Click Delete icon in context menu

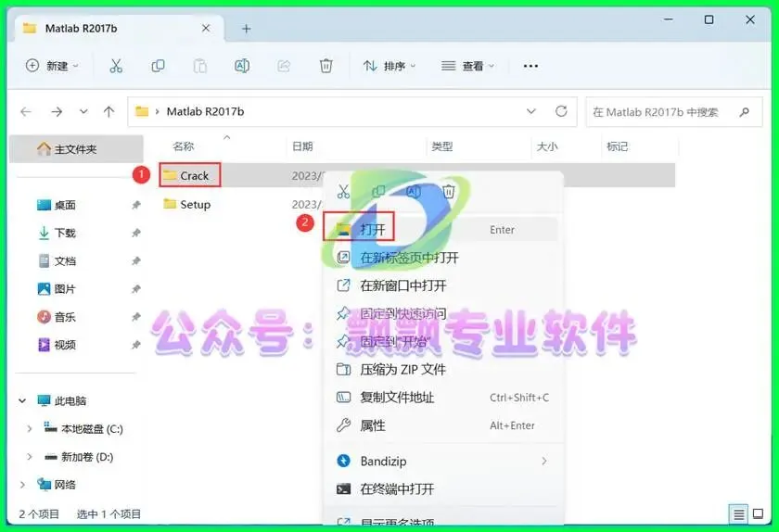click(449, 191)
